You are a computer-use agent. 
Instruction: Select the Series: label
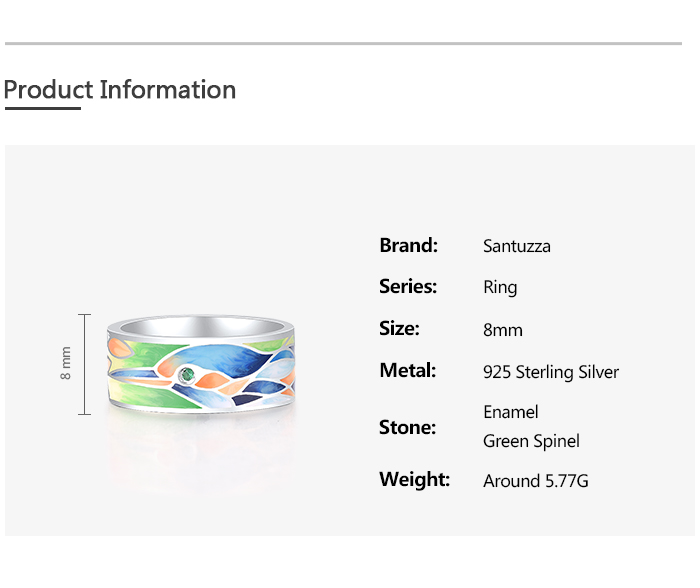pos(408,287)
